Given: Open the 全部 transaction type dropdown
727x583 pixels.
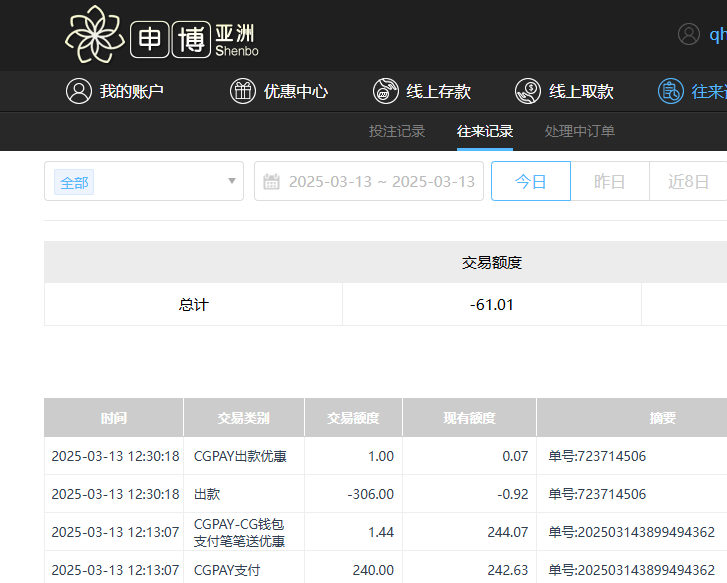Looking at the screenshot, I should tap(232, 181).
